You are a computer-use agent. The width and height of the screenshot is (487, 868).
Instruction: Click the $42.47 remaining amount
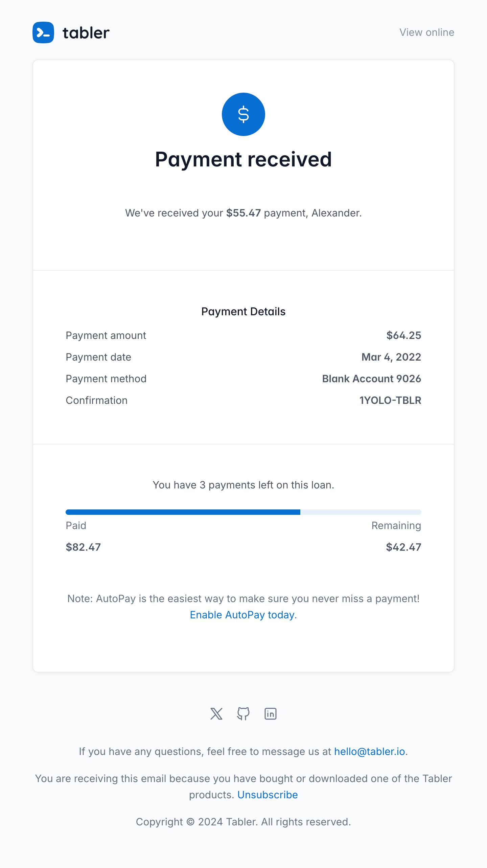click(404, 547)
